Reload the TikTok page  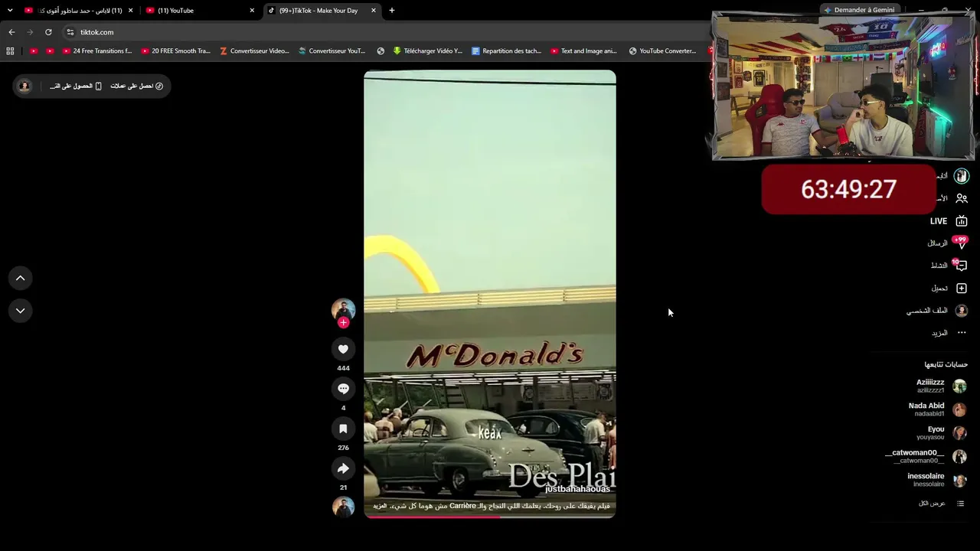pos(48,32)
